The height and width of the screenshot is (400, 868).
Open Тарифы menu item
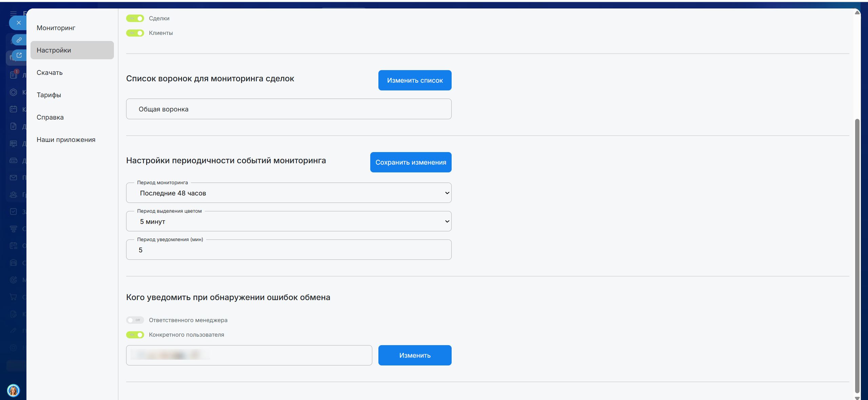[x=49, y=95]
